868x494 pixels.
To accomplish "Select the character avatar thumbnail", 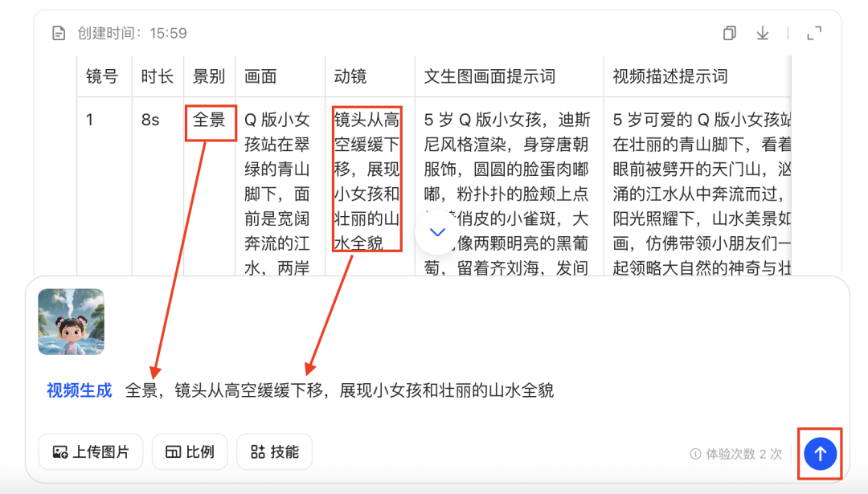I will click(71, 320).
